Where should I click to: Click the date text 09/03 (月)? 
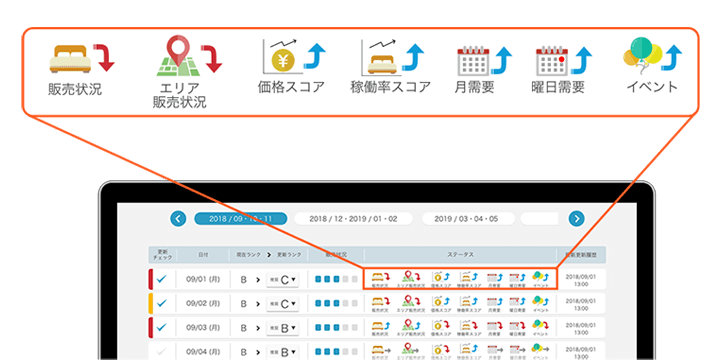pyautogui.click(x=202, y=328)
